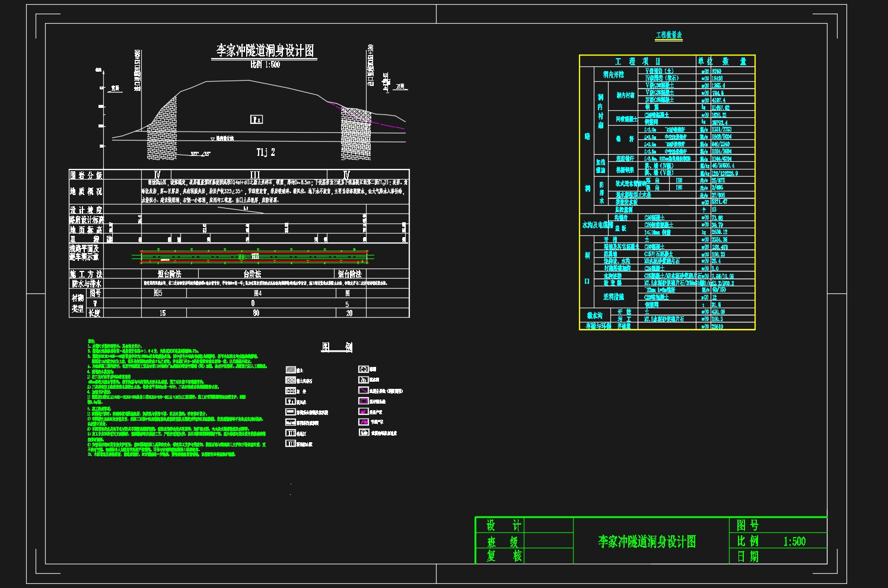Screen dimensions: 888x588
Task: Click the magenta parallelogram legend symbol
Action: pyautogui.click(x=364, y=401)
